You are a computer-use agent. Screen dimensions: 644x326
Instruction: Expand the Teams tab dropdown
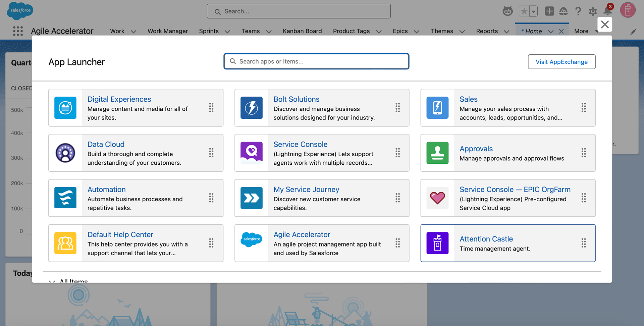(269, 32)
